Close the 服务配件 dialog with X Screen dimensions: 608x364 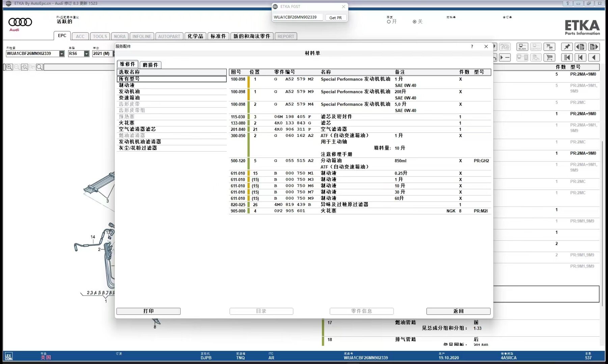(486, 47)
